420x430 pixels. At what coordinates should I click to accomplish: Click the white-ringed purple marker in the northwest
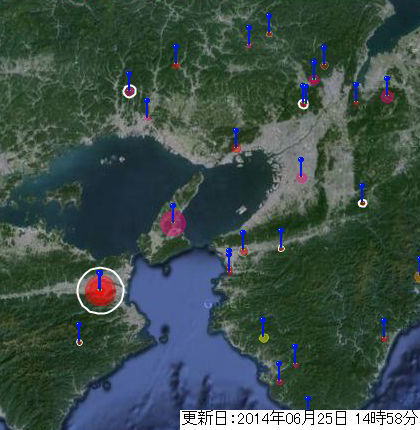[129, 91]
